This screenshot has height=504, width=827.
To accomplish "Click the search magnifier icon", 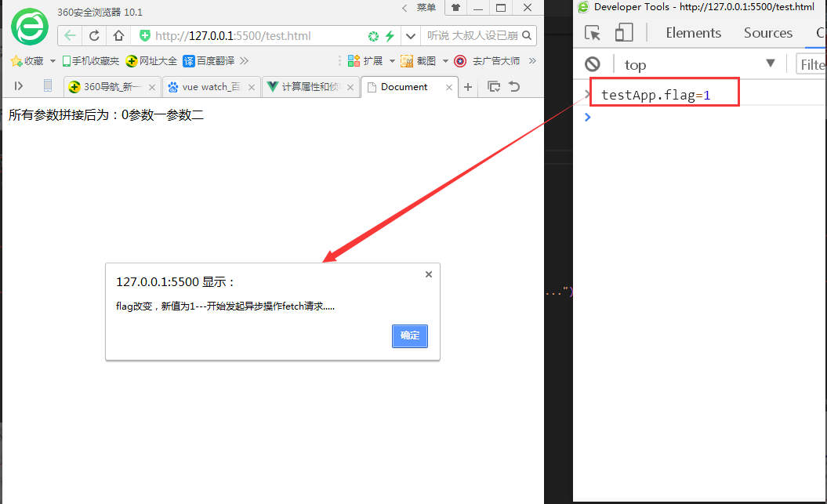I will point(527,35).
